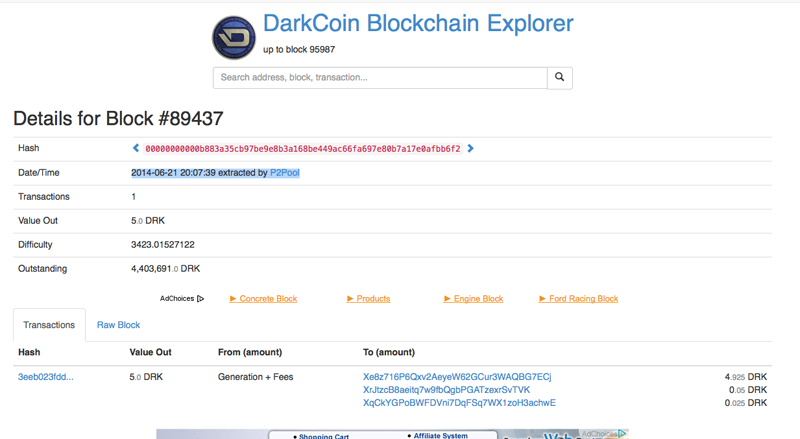
Task: Click the date 2014-06-21 20:07:39
Action: pyautogui.click(x=173, y=173)
